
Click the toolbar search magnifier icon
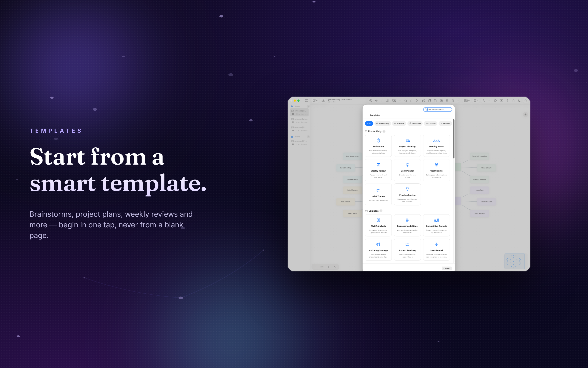(526, 101)
